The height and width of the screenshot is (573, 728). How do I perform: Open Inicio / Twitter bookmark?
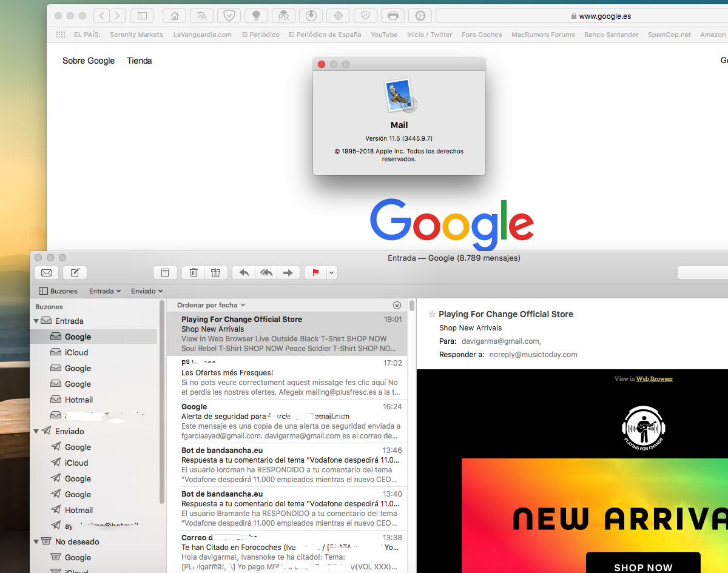(x=430, y=35)
